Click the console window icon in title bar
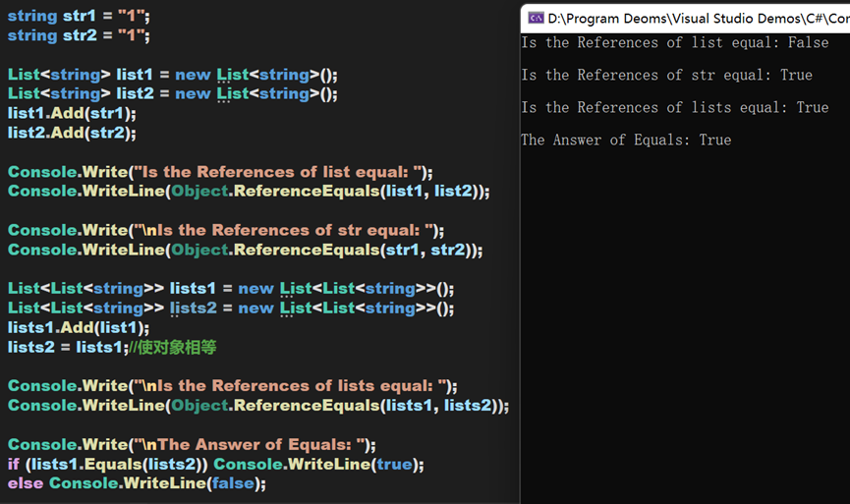This screenshot has height=504, width=850. 536,17
